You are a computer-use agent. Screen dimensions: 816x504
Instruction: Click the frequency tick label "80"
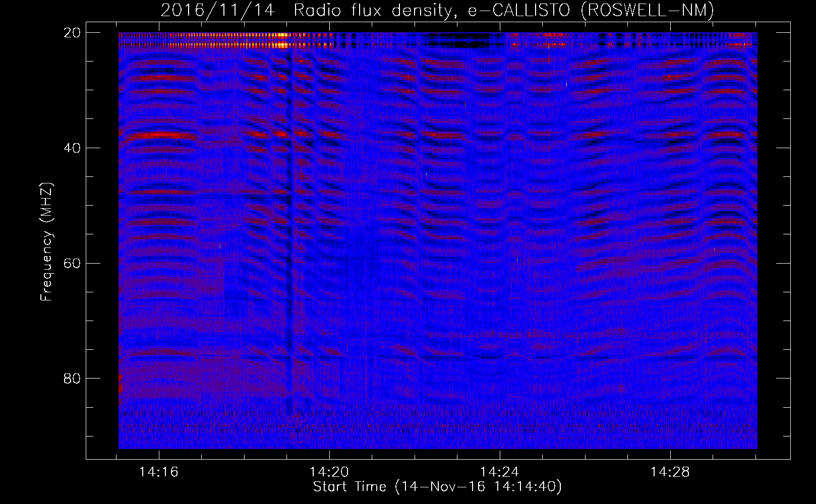tap(72, 379)
